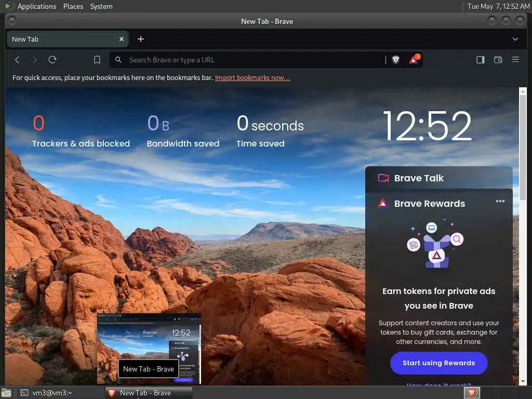Open Brave Rewards card options (three dots)

(500, 201)
